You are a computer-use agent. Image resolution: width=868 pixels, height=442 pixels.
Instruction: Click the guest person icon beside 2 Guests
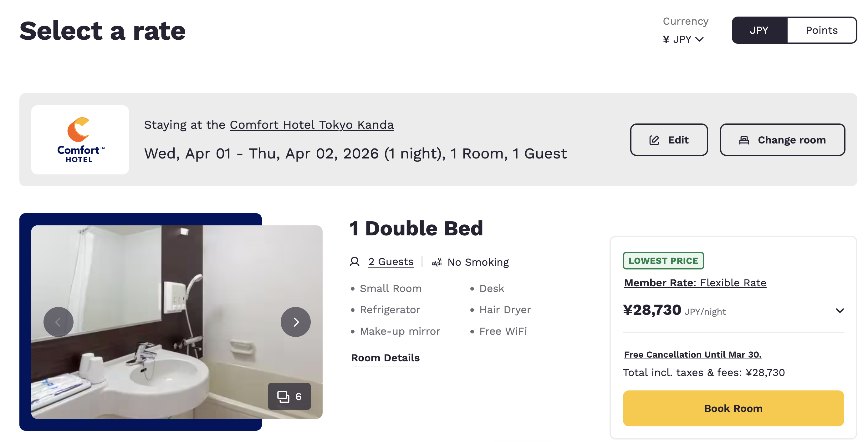[355, 262]
